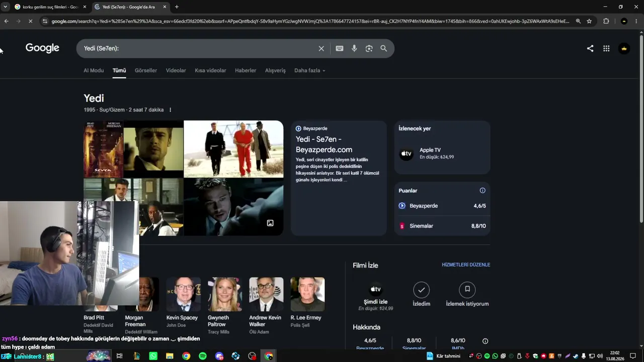Open the taskbar clock showing 22:02
This screenshot has width=644, height=362.
pos(615,356)
